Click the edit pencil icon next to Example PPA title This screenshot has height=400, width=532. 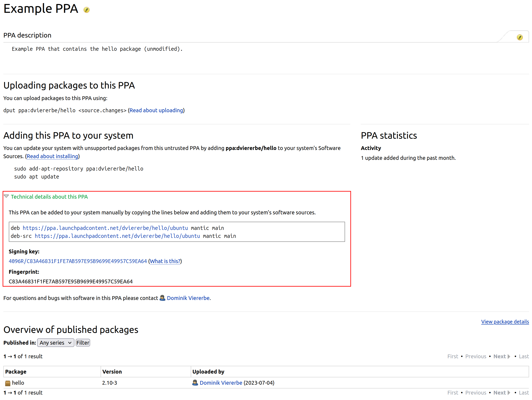tap(87, 10)
